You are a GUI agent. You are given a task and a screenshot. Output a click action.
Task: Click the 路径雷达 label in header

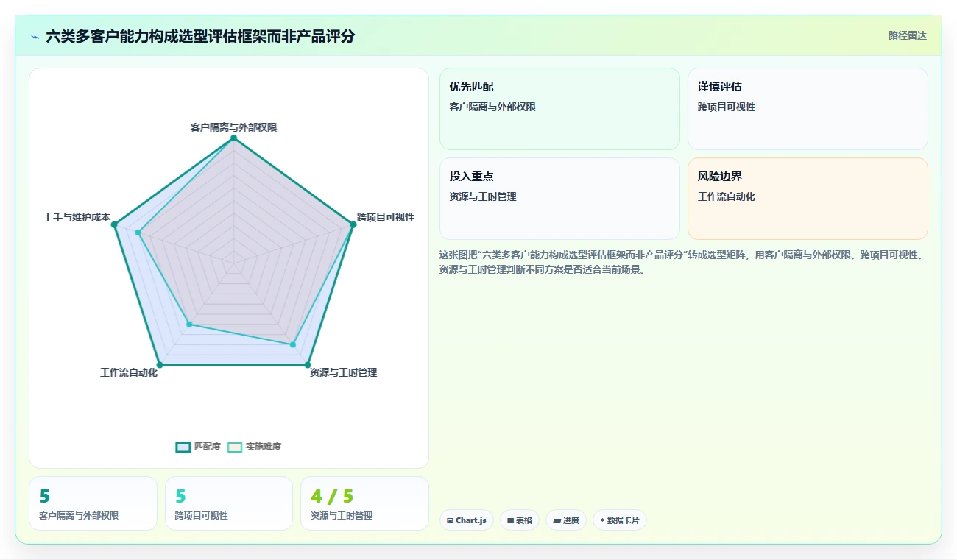click(x=908, y=35)
